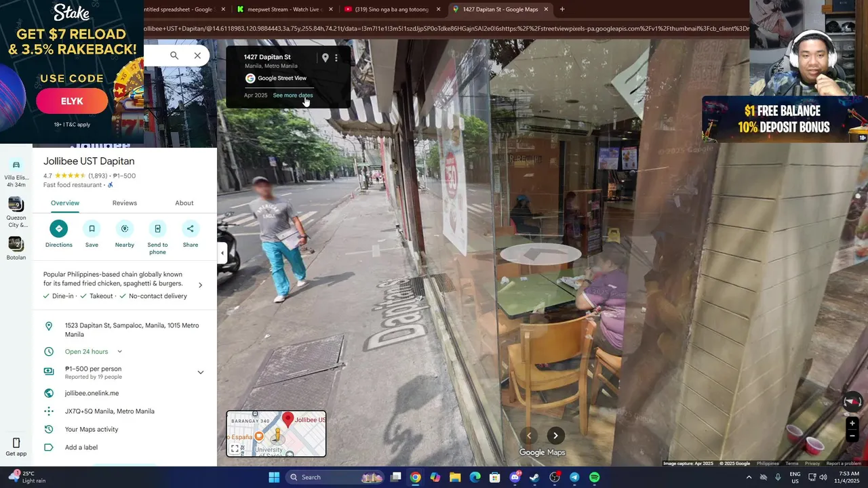The image size is (868, 488).
Task: Open Chrome from the taskbar
Action: pyautogui.click(x=416, y=477)
